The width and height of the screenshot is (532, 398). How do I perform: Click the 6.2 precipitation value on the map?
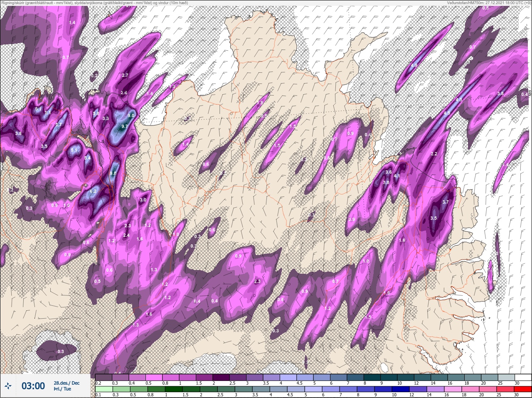pos(93,191)
